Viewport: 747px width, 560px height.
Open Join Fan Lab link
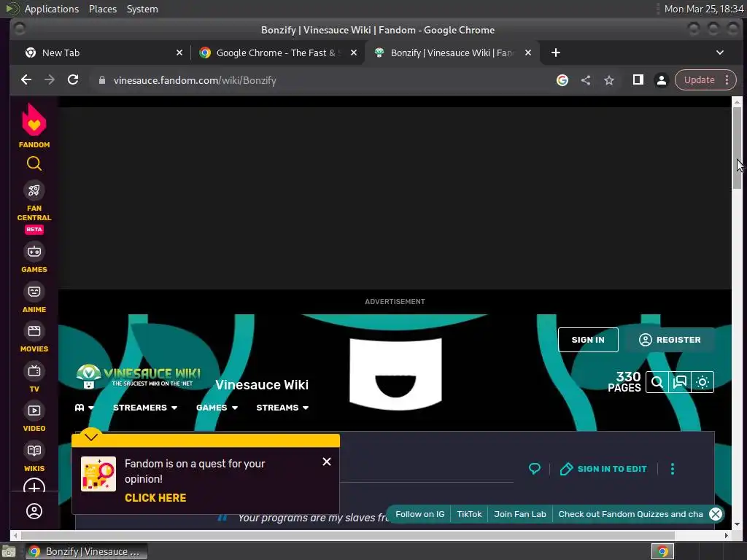point(519,514)
